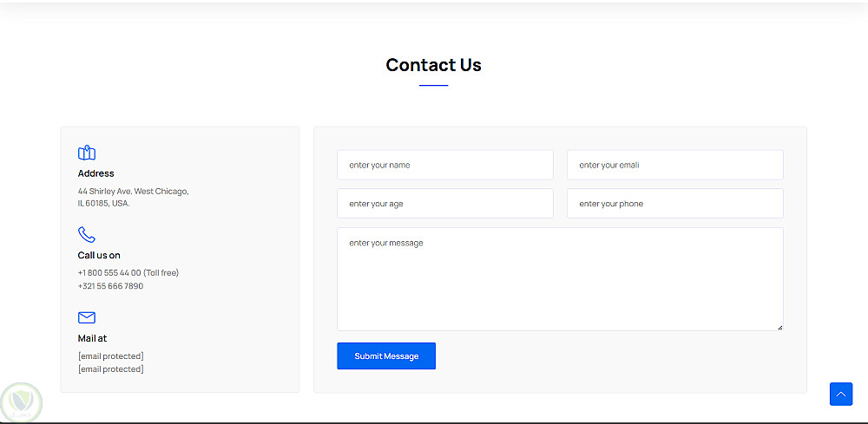The width and height of the screenshot is (868, 424).
Task: Select the enter your phone field
Action: click(x=674, y=204)
